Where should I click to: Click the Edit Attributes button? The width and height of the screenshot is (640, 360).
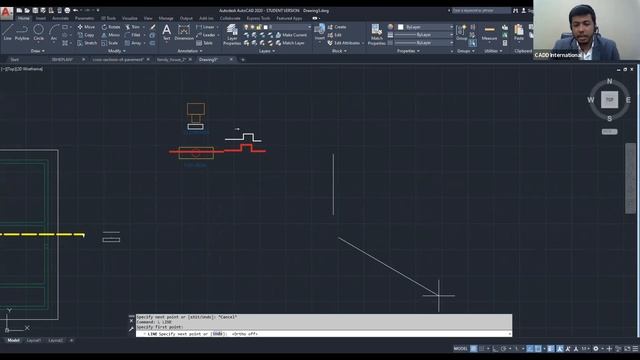click(x=343, y=43)
